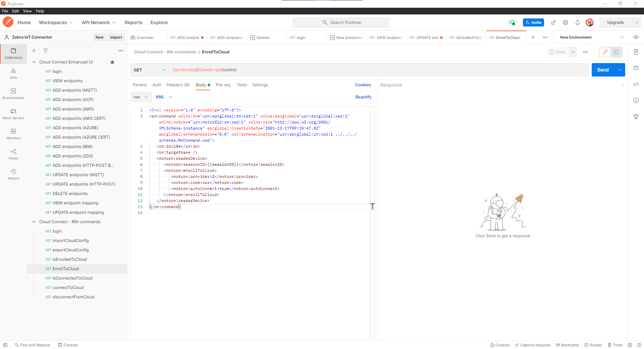This screenshot has width=644, height=349.
Task: Collapse the response pane chevron
Action: [623, 85]
